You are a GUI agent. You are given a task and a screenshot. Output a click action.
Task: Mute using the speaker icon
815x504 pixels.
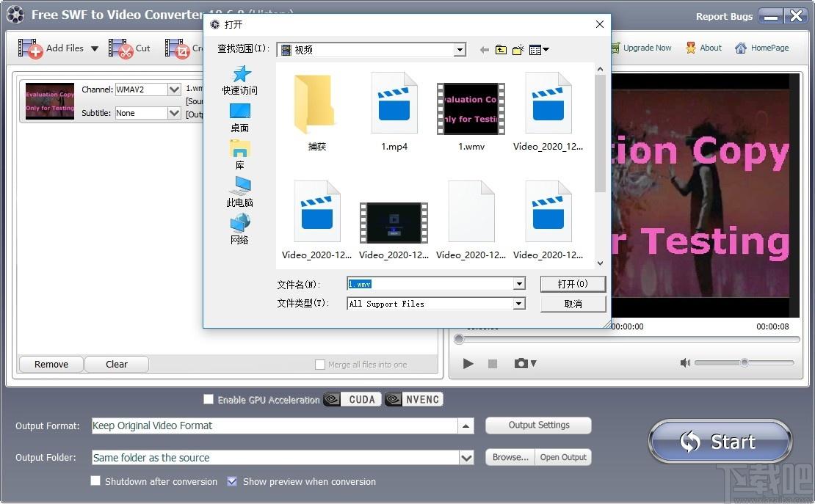pyautogui.click(x=685, y=362)
